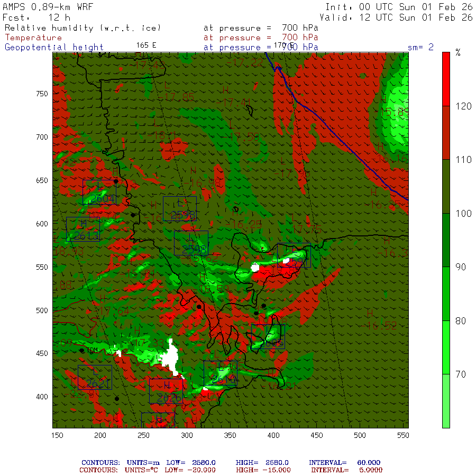
Task: Click the 'AMPS 0.89-km WRF' title text
Action: pos(48,7)
